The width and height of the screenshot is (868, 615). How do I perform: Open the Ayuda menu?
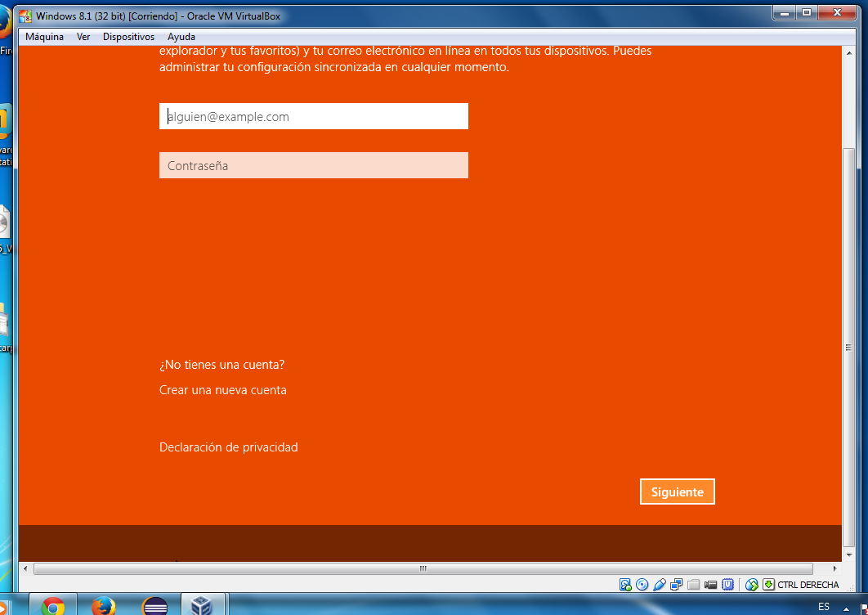[181, 37]
